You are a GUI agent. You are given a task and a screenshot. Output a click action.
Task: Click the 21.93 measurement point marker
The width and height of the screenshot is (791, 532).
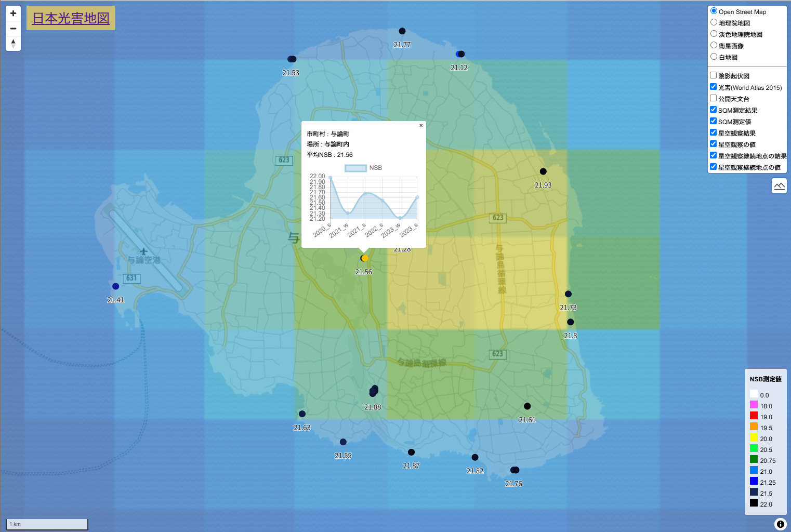543,171
